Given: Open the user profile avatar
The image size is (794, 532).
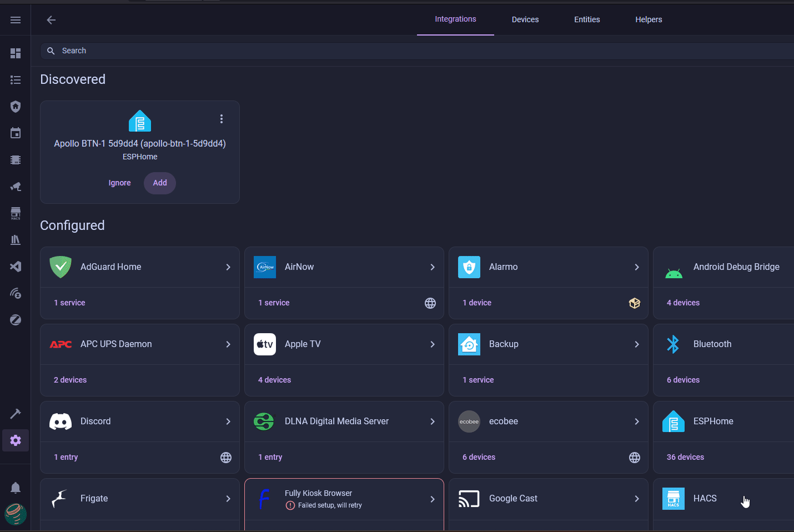Looking at the screenshot, I should [16, 514].
